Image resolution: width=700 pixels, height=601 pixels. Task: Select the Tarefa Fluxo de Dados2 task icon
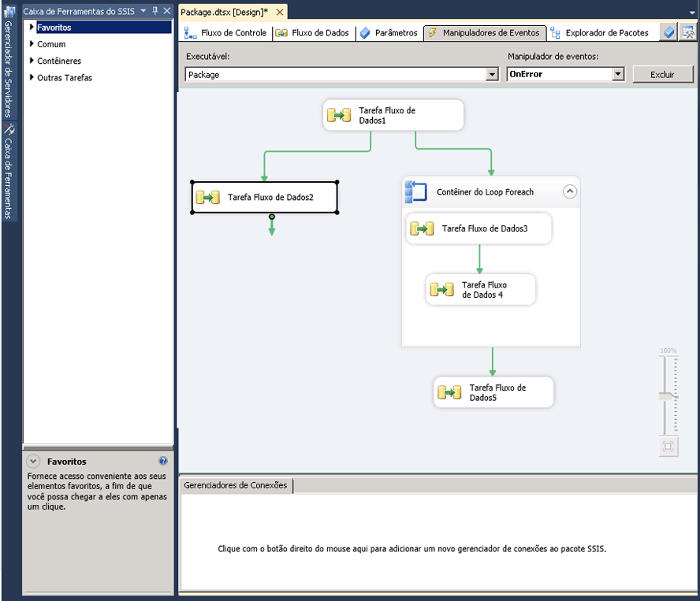pos(208,198)
